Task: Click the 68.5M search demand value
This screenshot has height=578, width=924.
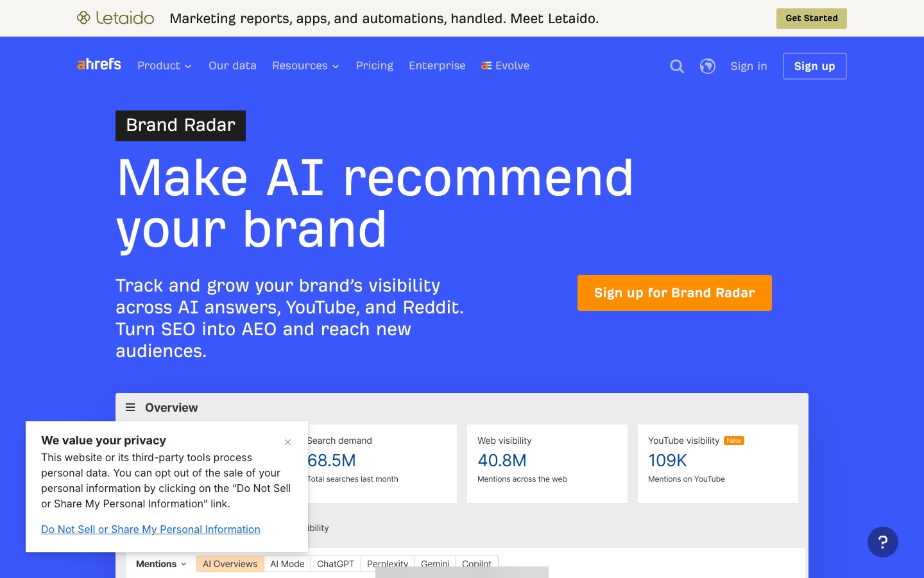Action: tap(332, 460)
